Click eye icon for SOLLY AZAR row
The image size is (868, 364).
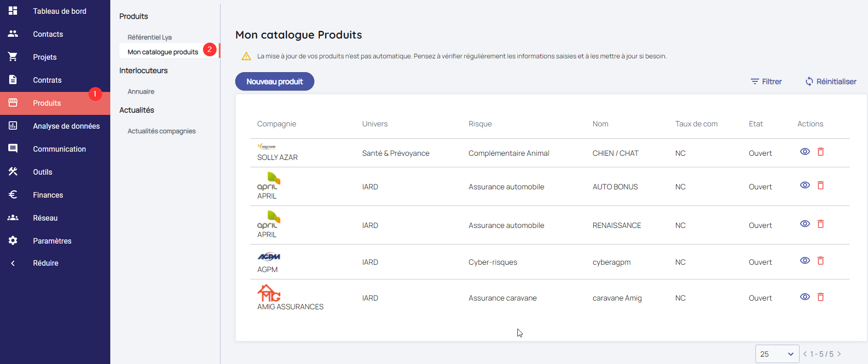point(805,152)
